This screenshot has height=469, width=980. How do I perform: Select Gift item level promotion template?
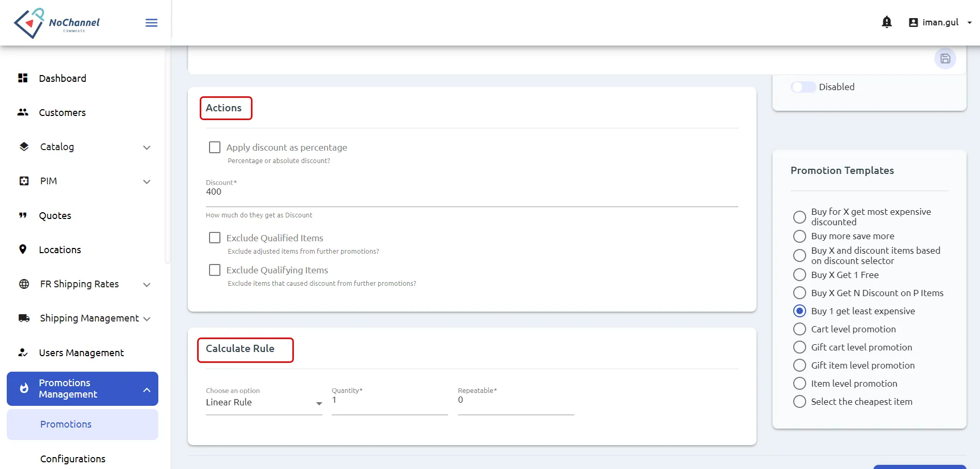coord(800,365)
